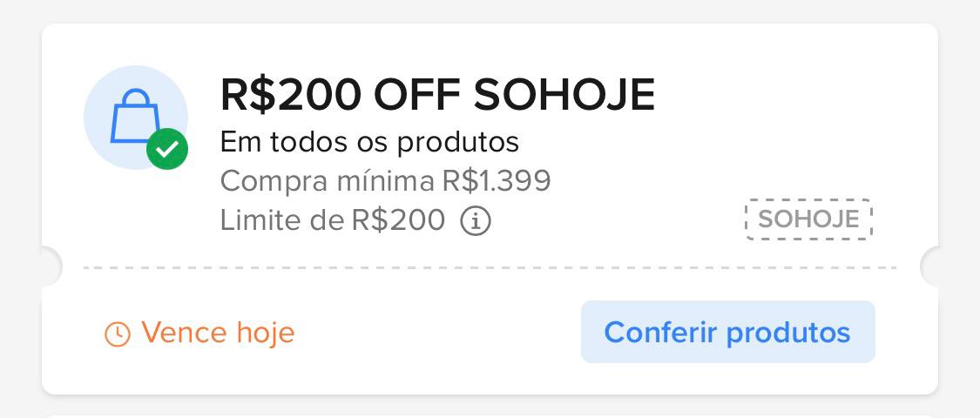Image resolution: width=980 pixels, height=418 pixels.
Task: Click the green checkmark badge
Action: tap(167, 150)
